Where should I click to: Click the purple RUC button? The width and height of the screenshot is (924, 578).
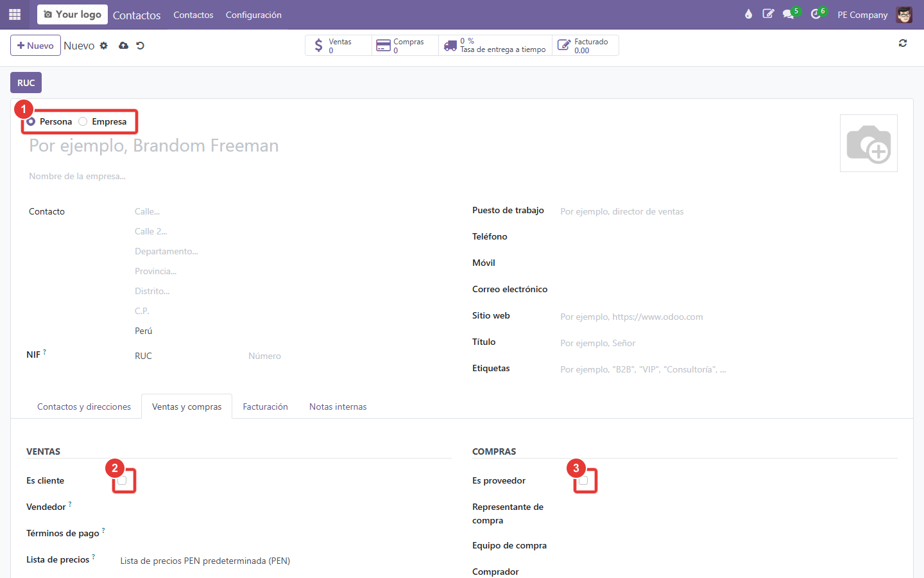pyautogui.click(x=26, y=83)
